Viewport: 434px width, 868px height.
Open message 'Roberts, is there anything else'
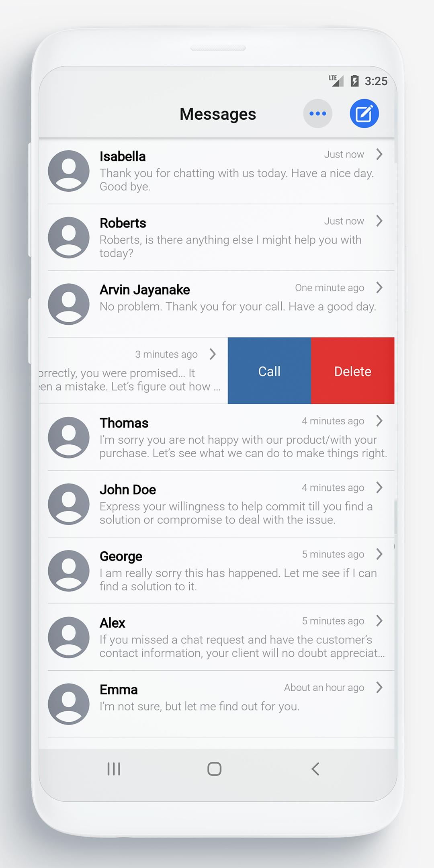pyautogui.click(x=231, y=246)
